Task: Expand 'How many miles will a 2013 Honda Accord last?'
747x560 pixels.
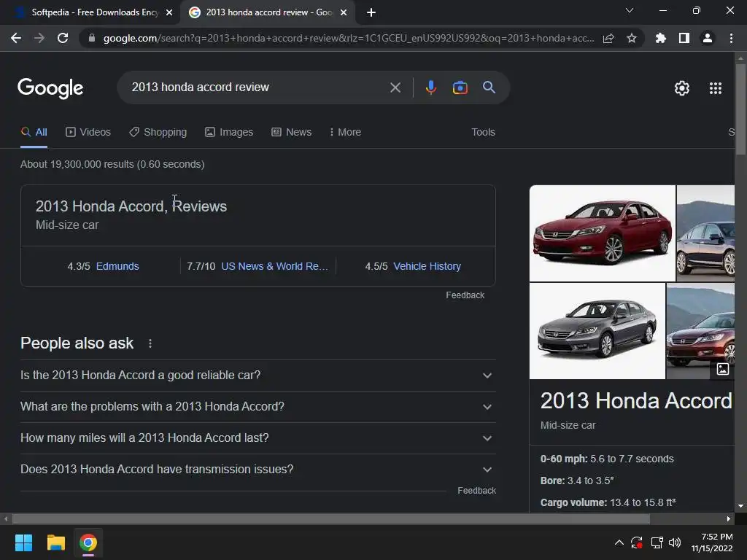Action: click(x=258, y=438)
